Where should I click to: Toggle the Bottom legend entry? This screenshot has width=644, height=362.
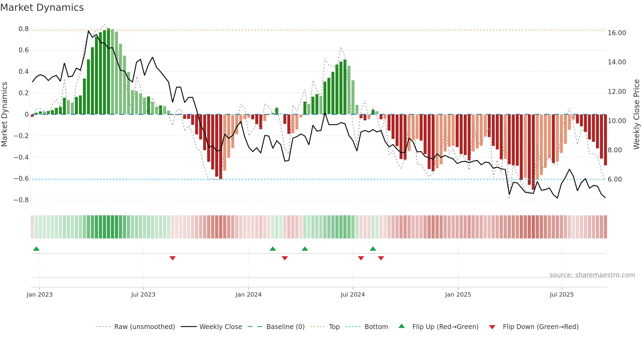pos(367,327)
